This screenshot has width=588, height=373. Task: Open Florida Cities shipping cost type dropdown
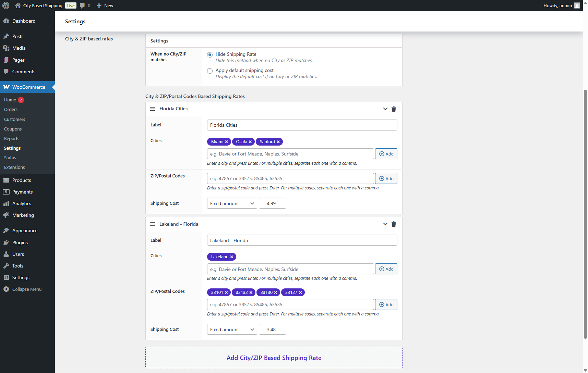232,203
